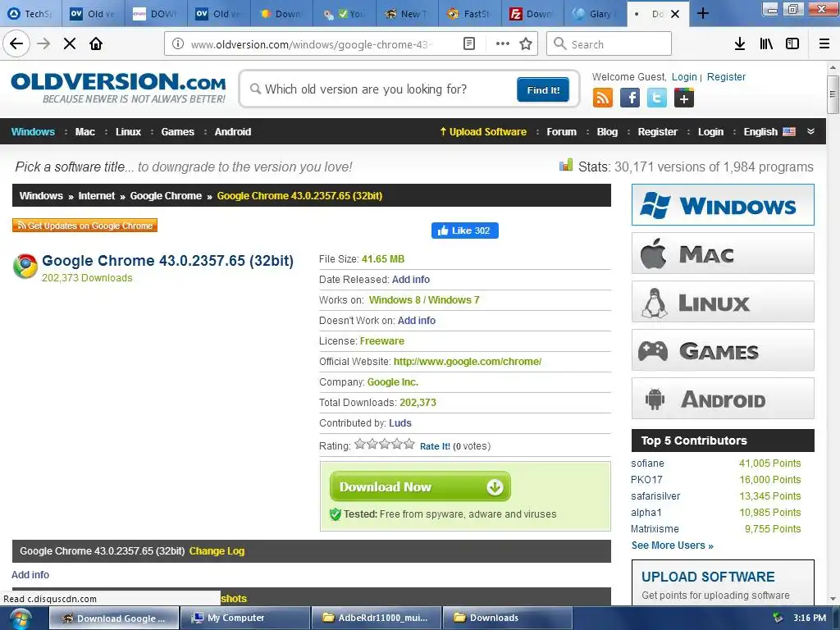Open OldVersion's Twitter icon
This screenshot has height=630, width=840.
[657, 98]
